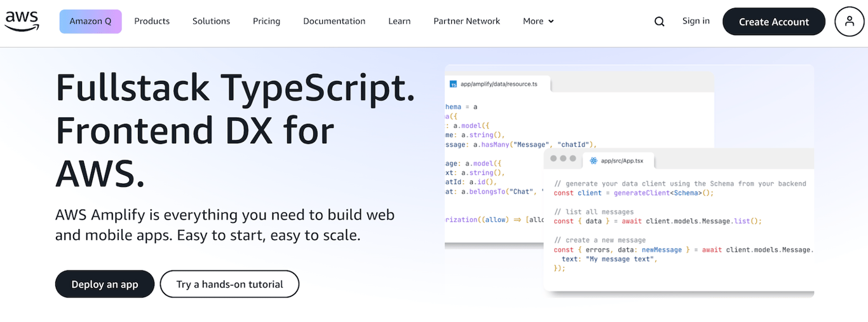The height and width of the screenshot is (322, 868).
Task: Click the '// list all messages' comment
Action: (593, 211)
